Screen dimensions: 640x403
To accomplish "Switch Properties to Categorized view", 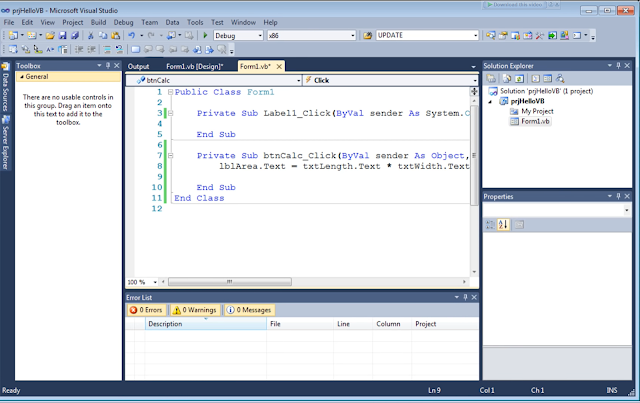I will pos(490,224).
